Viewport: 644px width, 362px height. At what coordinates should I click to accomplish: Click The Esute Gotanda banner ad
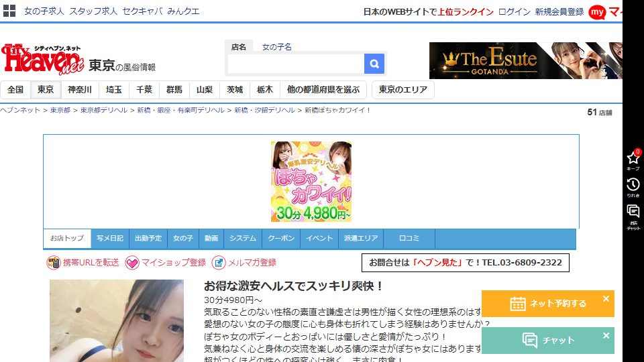point(526,60)
